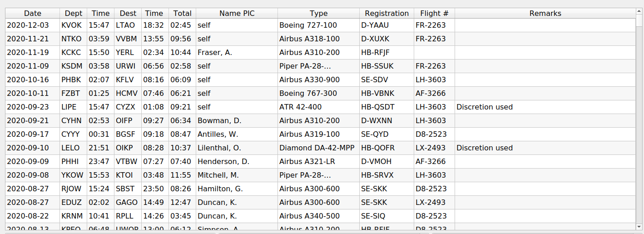The height and width of the screenshot is (234, 644).
Task: Sort by the Dest column header
Action: click(128, 14)
